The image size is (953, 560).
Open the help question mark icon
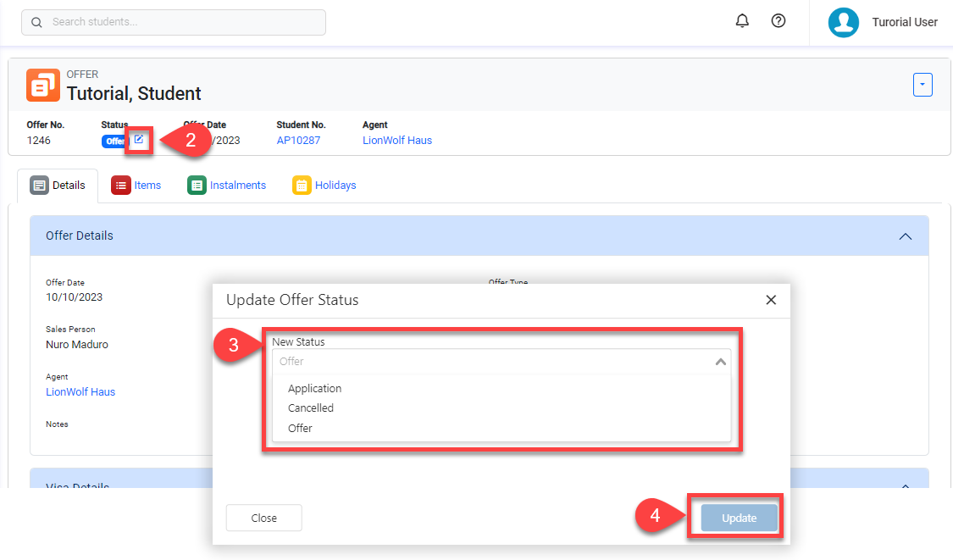pos(778,21)
